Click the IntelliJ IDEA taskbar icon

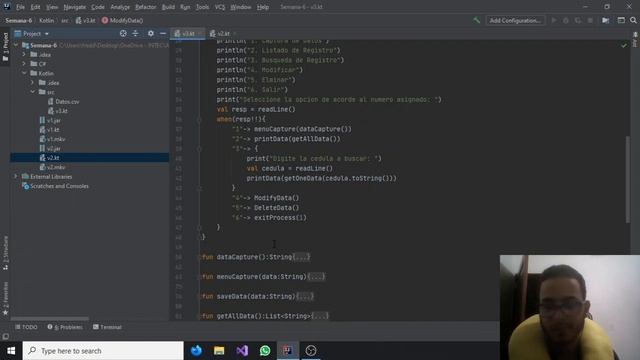288,351
